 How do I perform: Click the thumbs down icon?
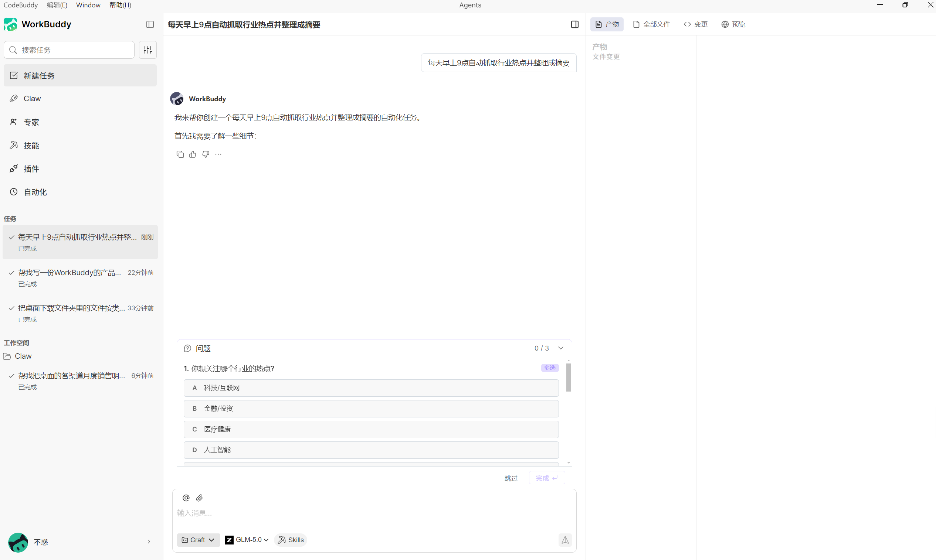(x=206, y=154)
